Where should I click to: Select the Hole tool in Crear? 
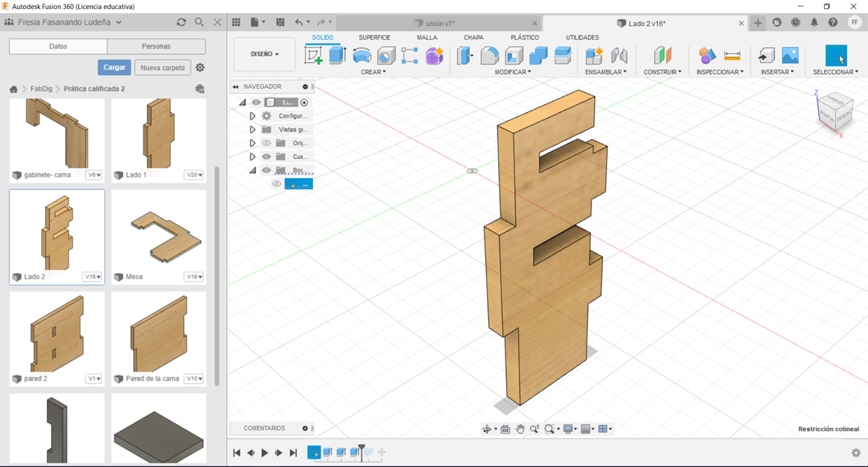(386, 55)
